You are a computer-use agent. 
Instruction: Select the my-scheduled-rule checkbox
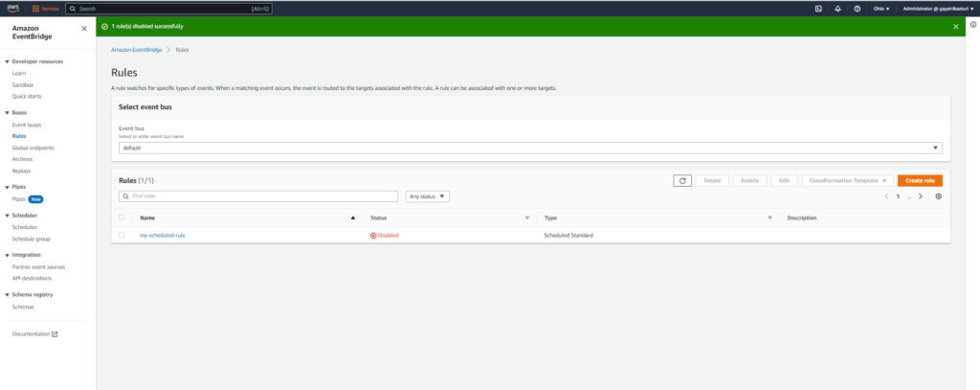point(122,236)
